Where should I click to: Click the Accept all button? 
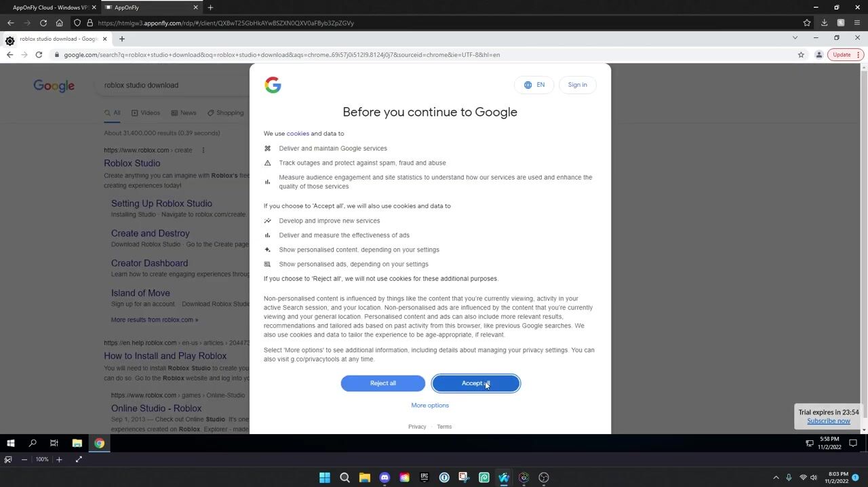tap(475, 383)
